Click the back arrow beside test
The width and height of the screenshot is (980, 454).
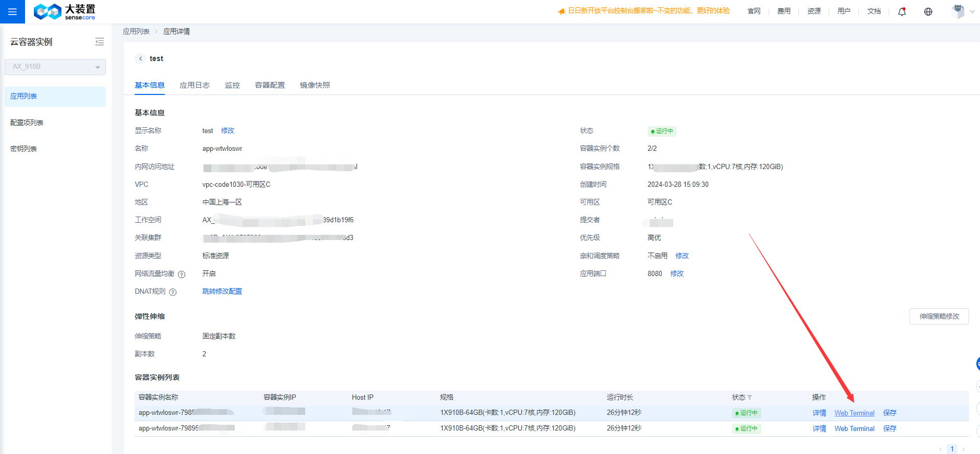tap(140, 58)
